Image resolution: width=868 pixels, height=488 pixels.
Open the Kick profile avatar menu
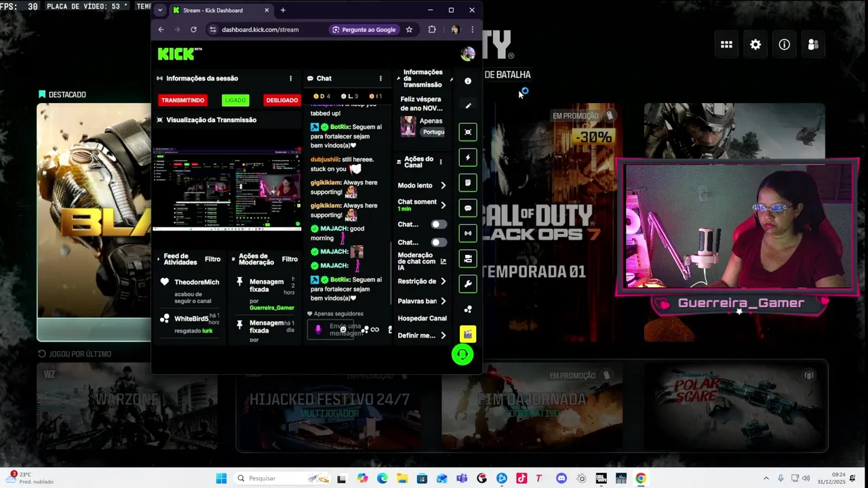click(x=468, y=54)
